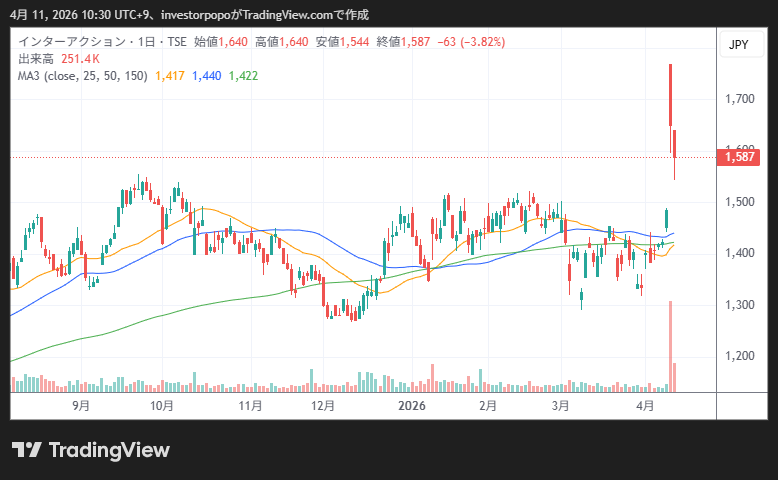Screen dimensions: 778x480
Task: Click the 1,300 price axis label
Action: coord(741,304)
